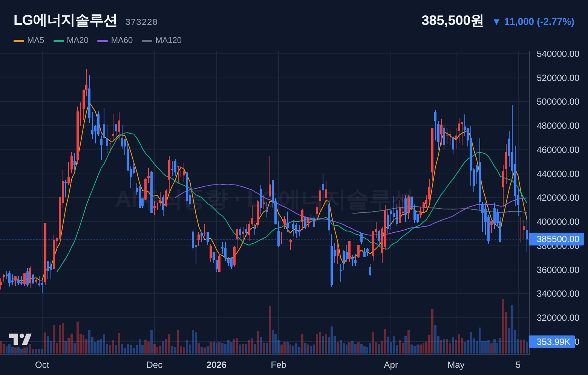Viewport: 588px width, 375px height.
Task: Click the 320000.00 price axis label
Action: (558, 318)
